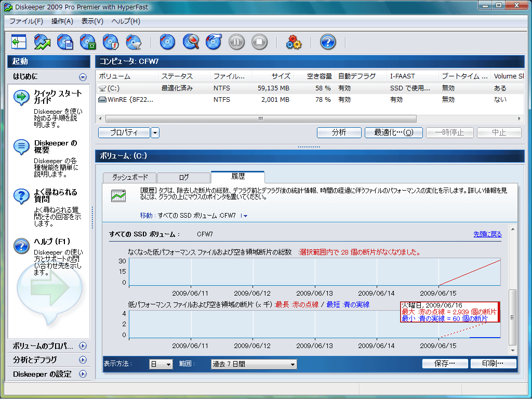This screenshot has height=399, width=532.
Task: Click the disc with green calendar icon
Action: tap(88, 42)
